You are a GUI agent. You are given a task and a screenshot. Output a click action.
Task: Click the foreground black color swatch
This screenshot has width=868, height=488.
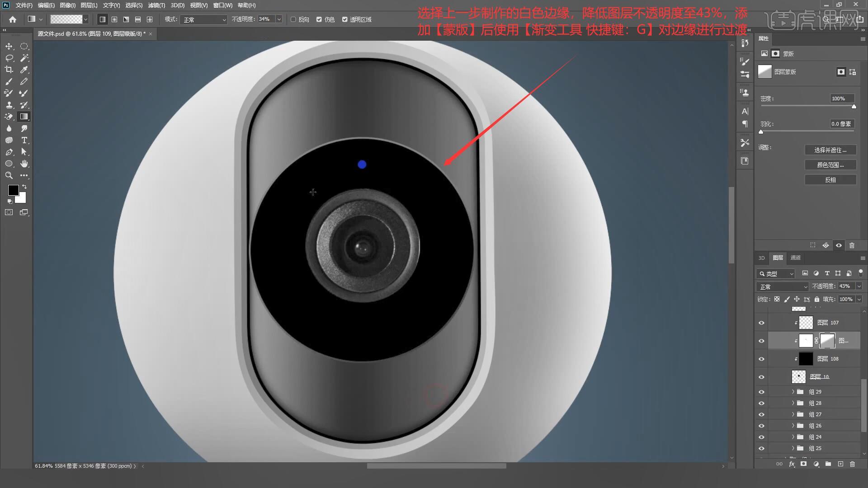coord(13,190)
